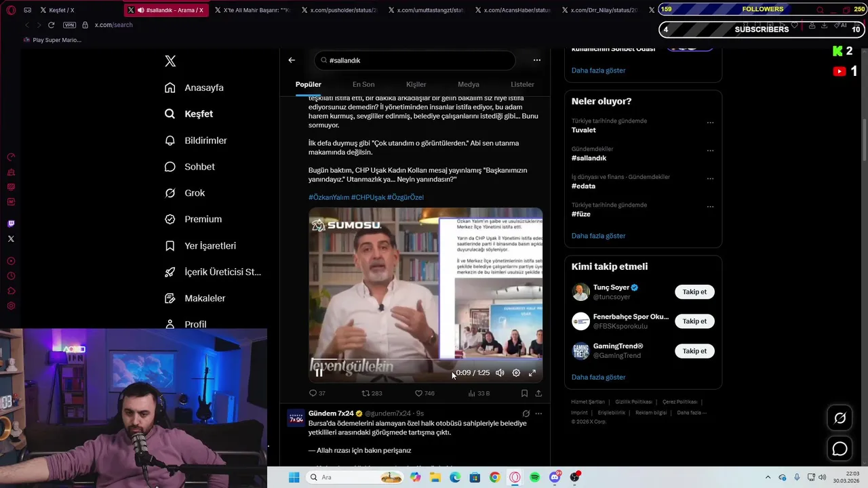Reply to post with 37 comments
Screen dimensions: 868x488
pyautogui.click(x=317, y=393)
